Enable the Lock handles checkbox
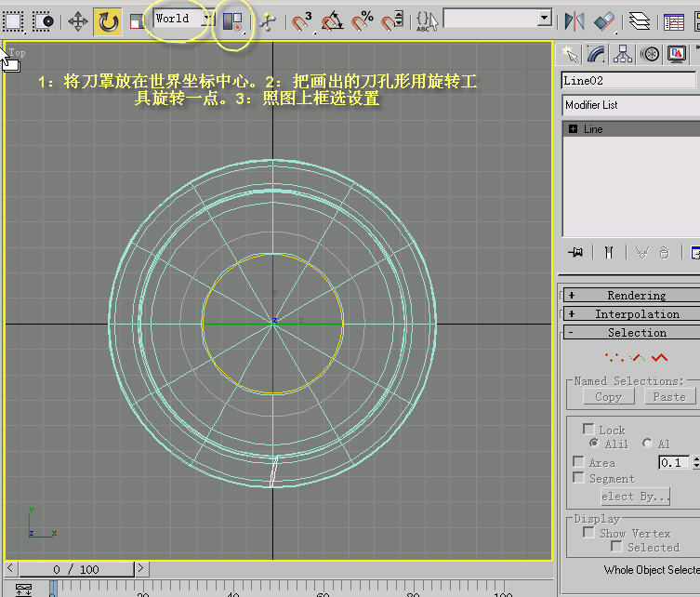 (x=588, y=430)
